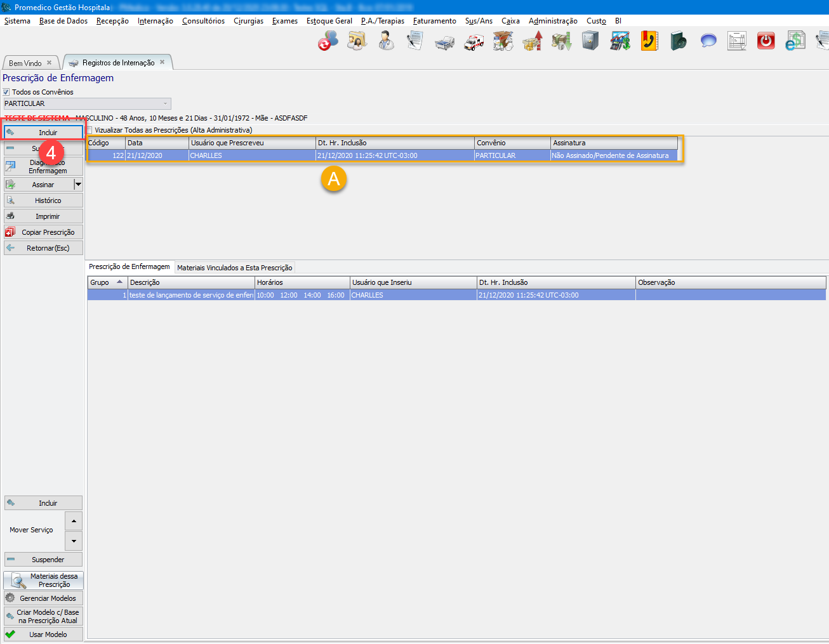Close the Registros de Internação tab
829x644 pixels.
point(162,62)
